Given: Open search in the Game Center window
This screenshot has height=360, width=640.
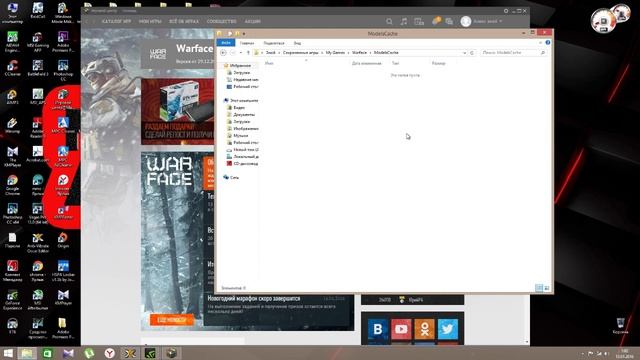Looking at the screenshot, I should tap(389, 21).
